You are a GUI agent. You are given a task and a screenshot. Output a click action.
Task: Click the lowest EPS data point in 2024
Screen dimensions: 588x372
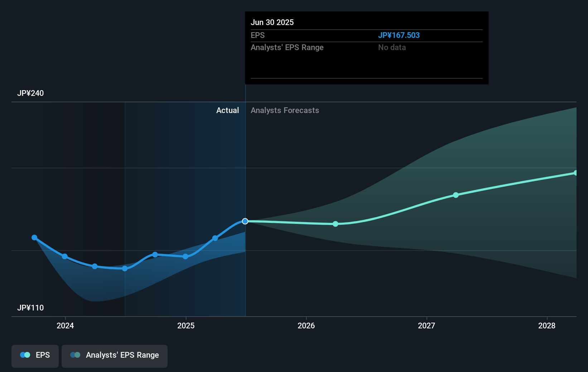(124, 268)
